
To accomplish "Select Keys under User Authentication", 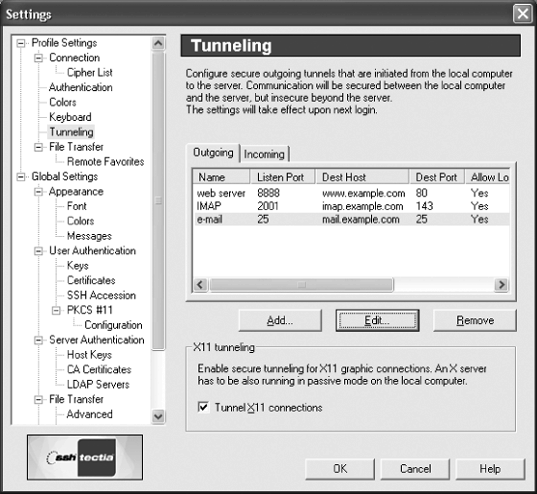I will 78,266.
